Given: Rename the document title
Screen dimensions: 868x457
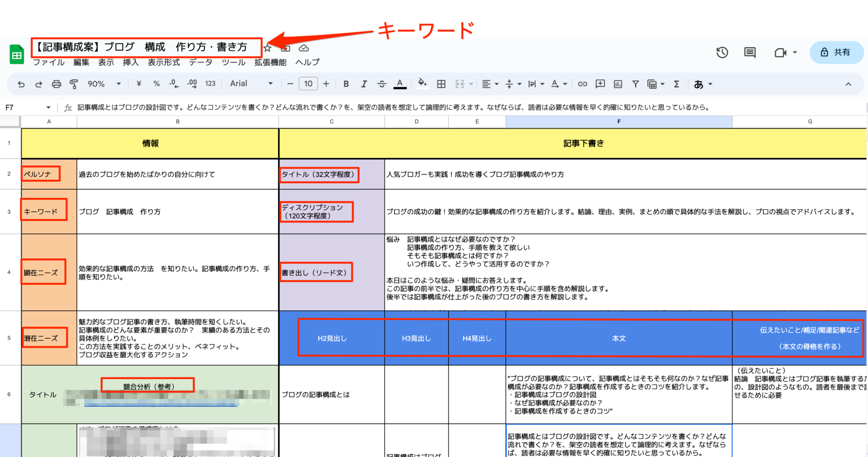Looking at the screenshot, I should [x=142, y=47].
